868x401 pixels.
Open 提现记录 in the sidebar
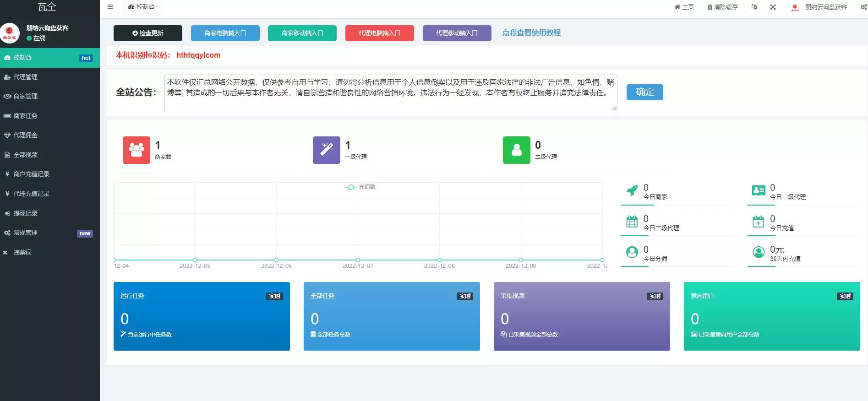[x=50, y=213]
